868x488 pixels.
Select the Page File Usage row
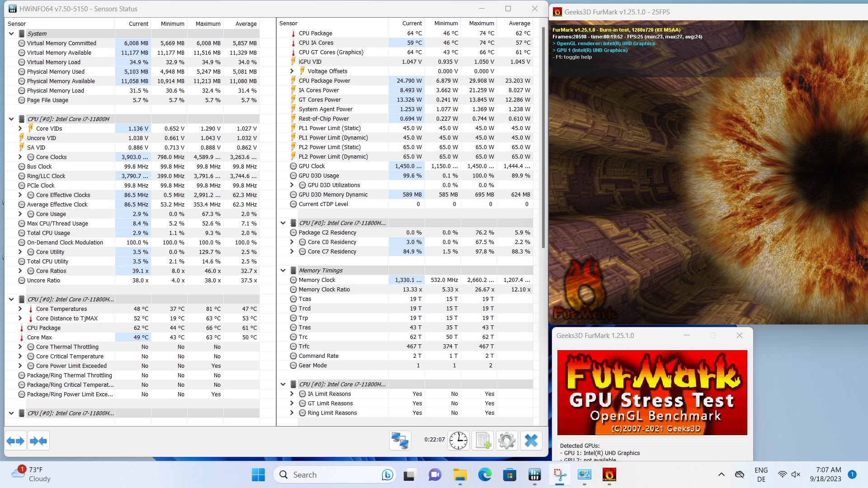(x=132, y=100)
